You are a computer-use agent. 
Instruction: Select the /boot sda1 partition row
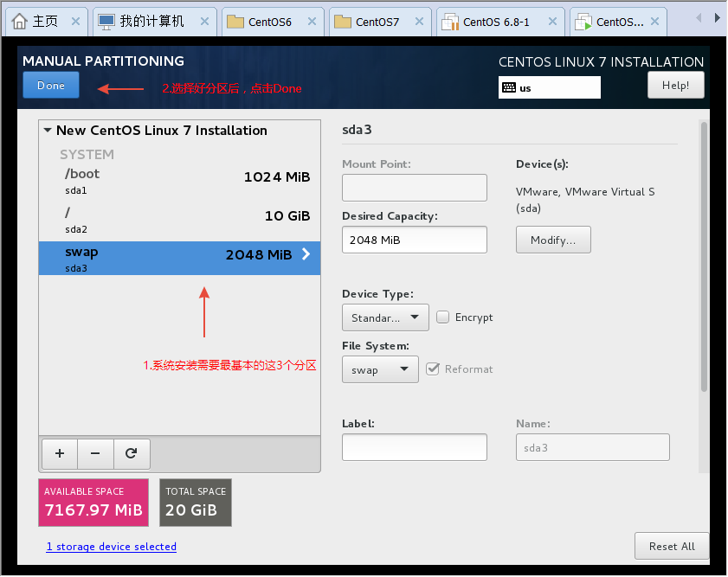coord(180,182)
